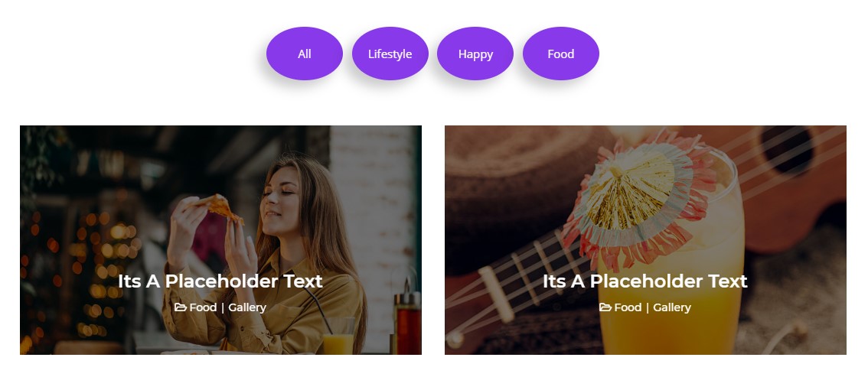Click placeholder title on cocktail card
This screenshot has height=377, width=868.
click(x=645, y=281)
